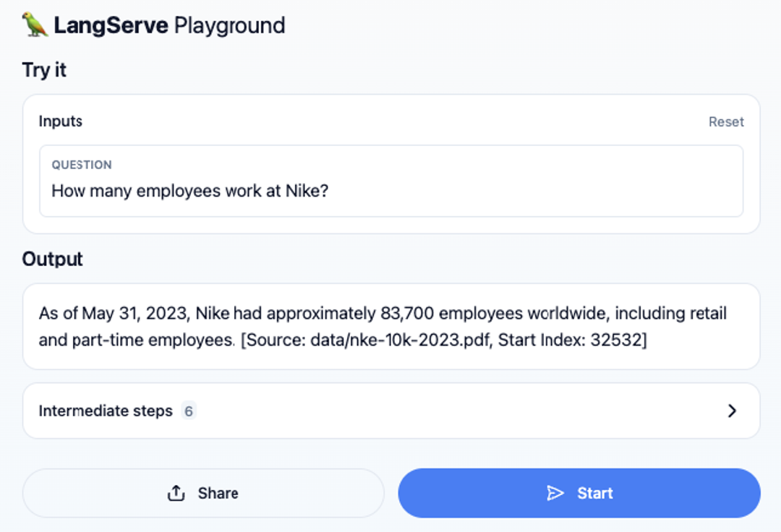Click the "Try it" heading
The height and width of the screenshot is (532, 781).
click(44, 69)
